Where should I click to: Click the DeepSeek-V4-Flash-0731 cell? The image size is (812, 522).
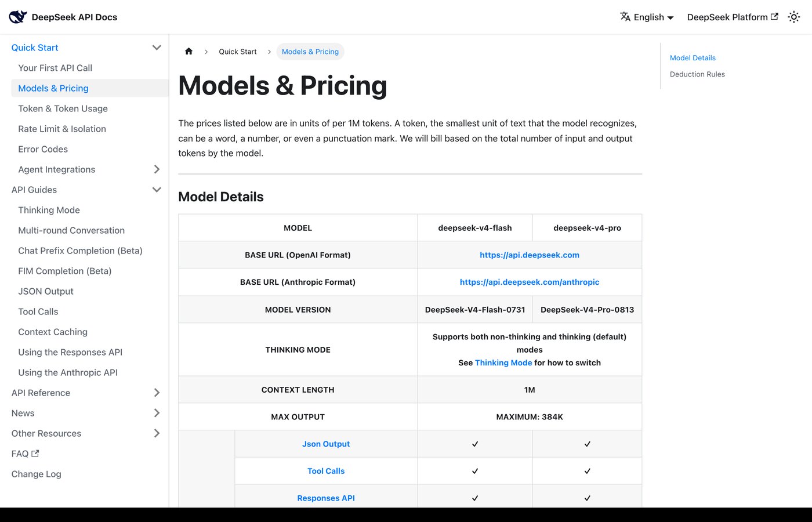[475, 310]
